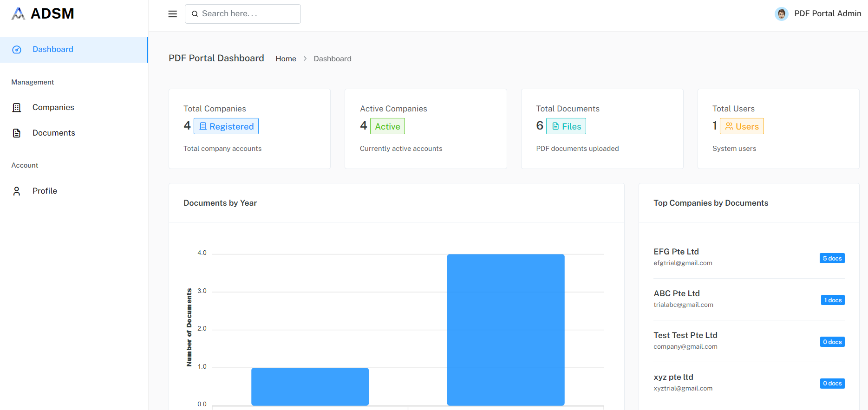Click the Home breadcrumb link
868x410 pixels.
[x=286, y=59]
